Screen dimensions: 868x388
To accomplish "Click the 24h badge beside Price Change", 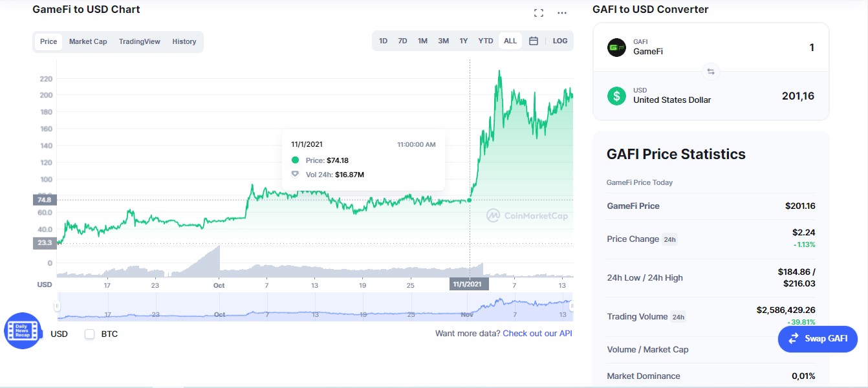I will 669,239.
